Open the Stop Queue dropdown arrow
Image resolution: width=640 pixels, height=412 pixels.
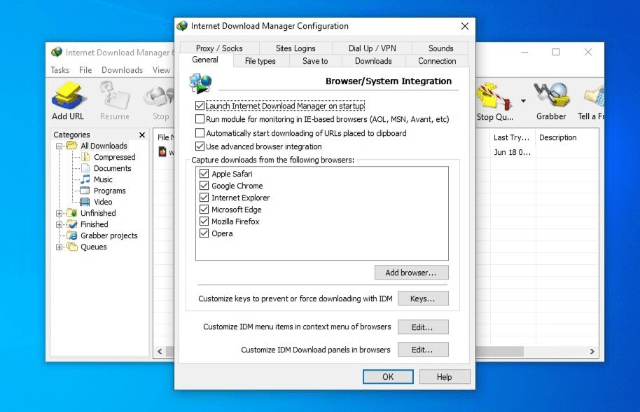pyautogui.click(x=524, y=100)
